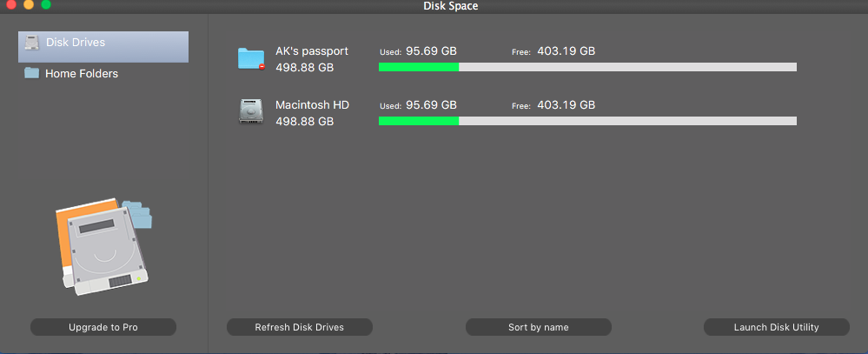Screen dimensions: 868x354
Task: Click the AK's passport usage bar
Action: coord(587,67)
